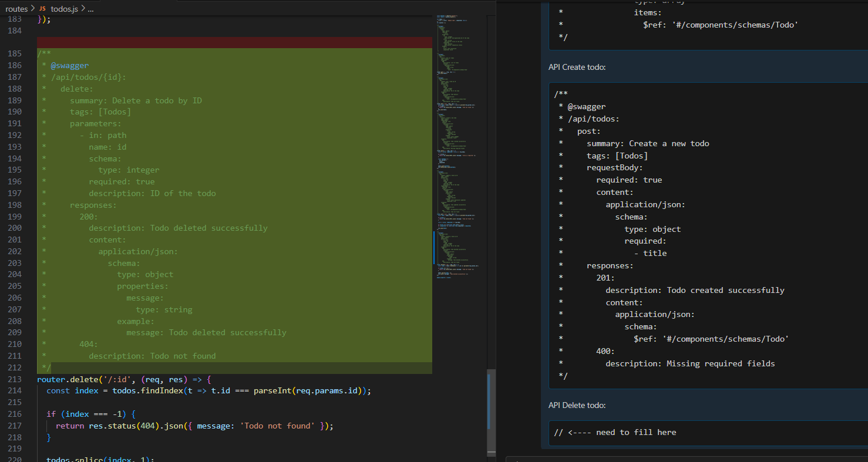
Task: Click the "API Create todo:" heading
Action: (x=577, y=67)
